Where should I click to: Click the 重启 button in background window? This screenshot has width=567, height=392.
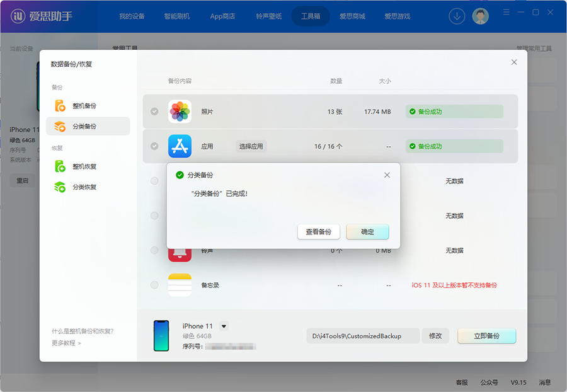pos(23,180)
